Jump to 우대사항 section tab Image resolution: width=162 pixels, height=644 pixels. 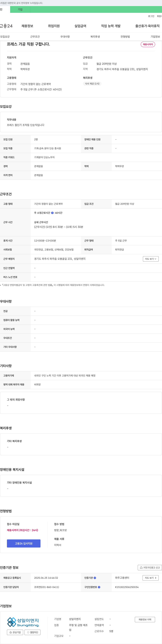[65, 36]
